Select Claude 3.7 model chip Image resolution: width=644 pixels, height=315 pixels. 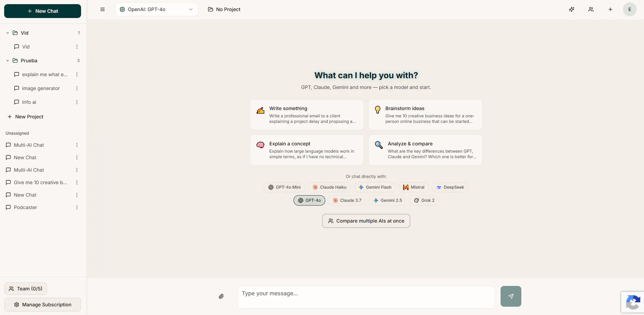click(x=347, y=200)
